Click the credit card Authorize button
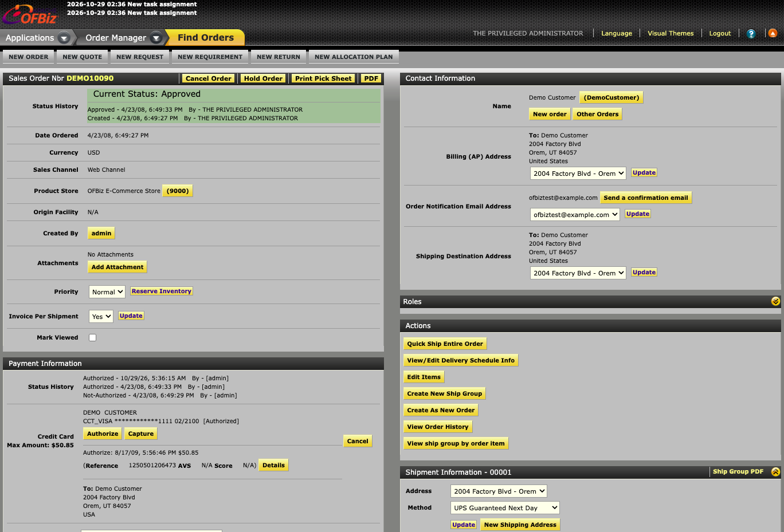Screen dimensions: 784x532 pos(103,434)
